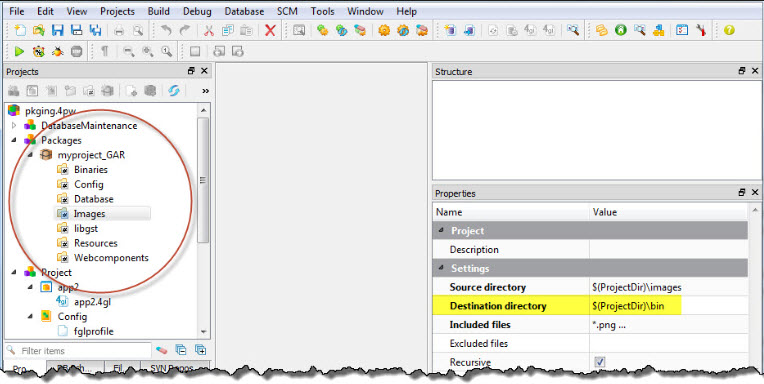Click the Undo arrow icon
The image size is (764, 384).
click(166, 31)
